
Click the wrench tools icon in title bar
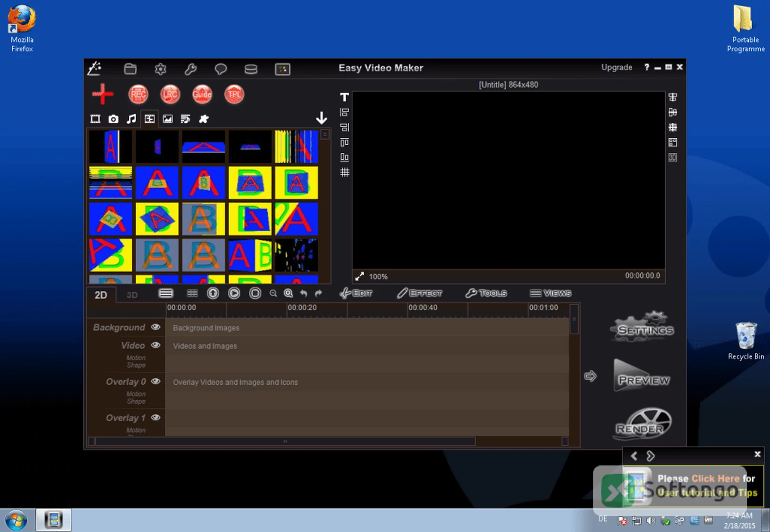tap(190, 69)
